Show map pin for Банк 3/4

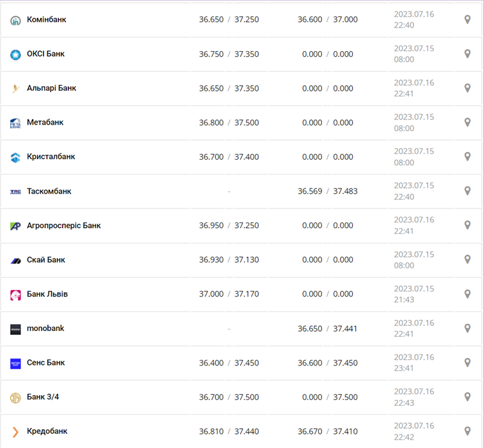[x=467, y=397]
